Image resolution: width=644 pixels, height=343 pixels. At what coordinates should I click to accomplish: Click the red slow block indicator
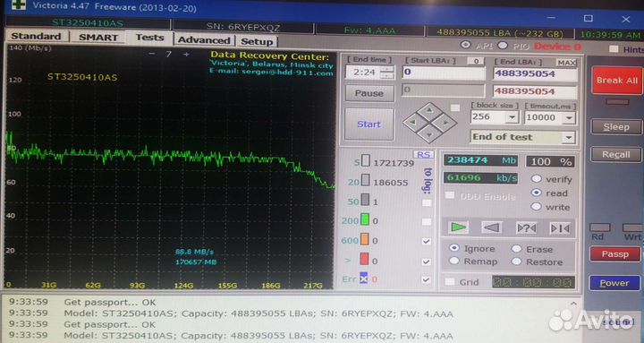click(x=364, y=259)
